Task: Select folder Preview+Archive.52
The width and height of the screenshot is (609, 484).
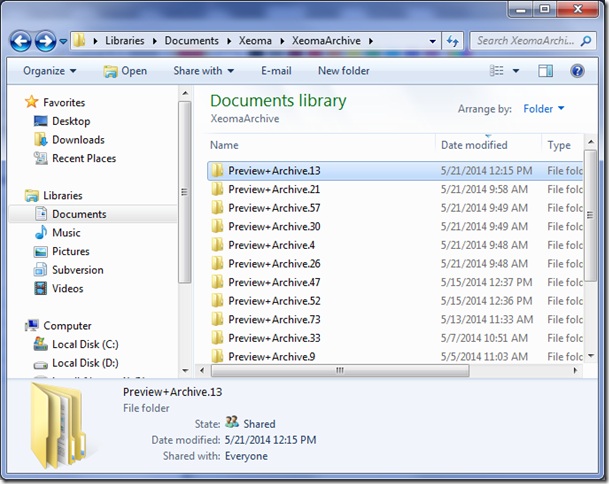Action: pyautogui.click(x=395, y=301)
